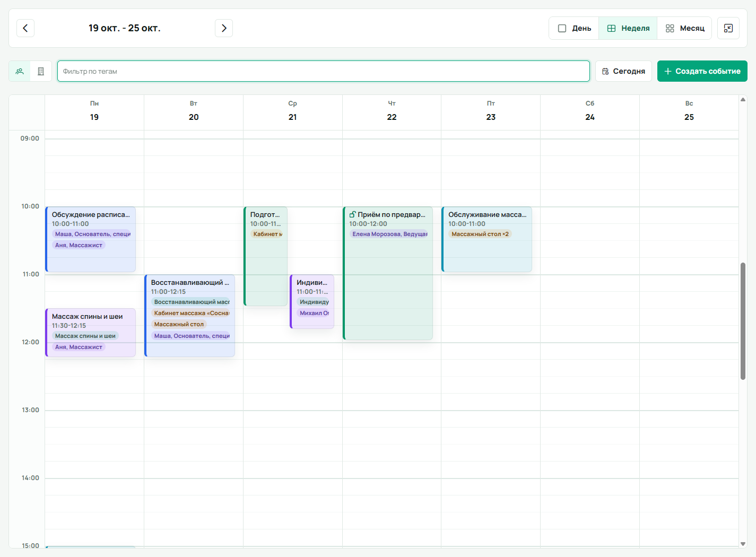Open the Восстанавливающий event on Tuesday
This screenshot has width=756, height=557.
pyautogui.click(x=190, y=316)
